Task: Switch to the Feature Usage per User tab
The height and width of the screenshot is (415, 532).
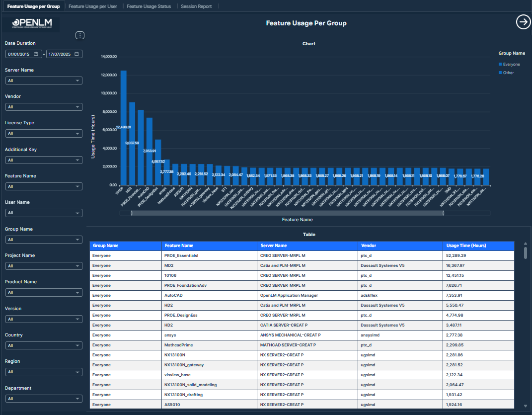Action: tap(93, 6)
